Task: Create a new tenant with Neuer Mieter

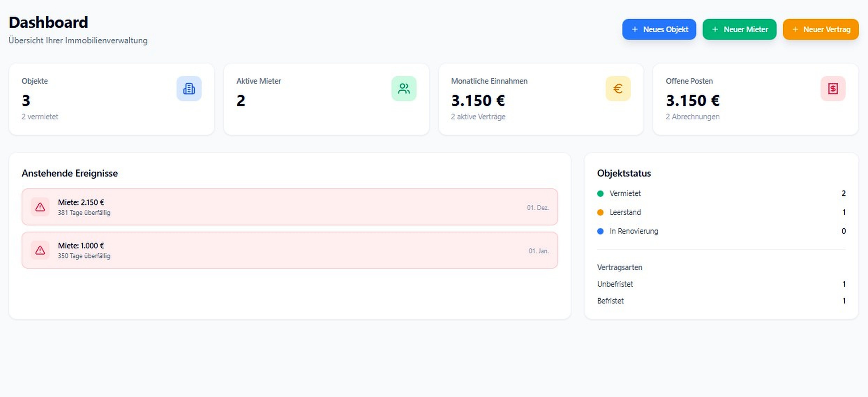Action: [x=739, y=29]
